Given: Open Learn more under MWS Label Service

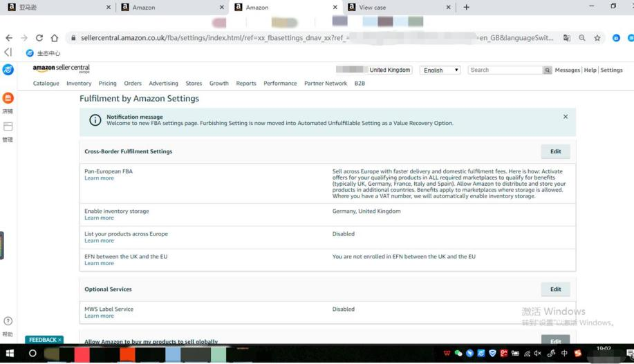Looking at the screenshot, I should coord(99,316).
